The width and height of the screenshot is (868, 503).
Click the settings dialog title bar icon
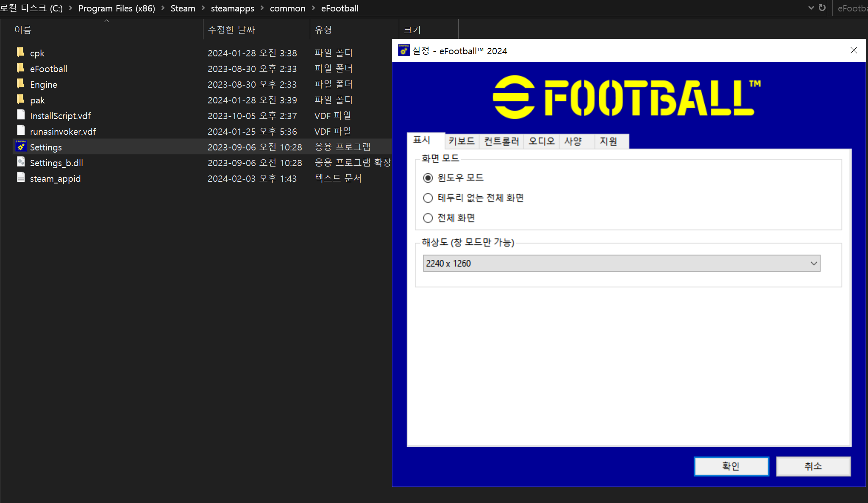pos(404,50)
